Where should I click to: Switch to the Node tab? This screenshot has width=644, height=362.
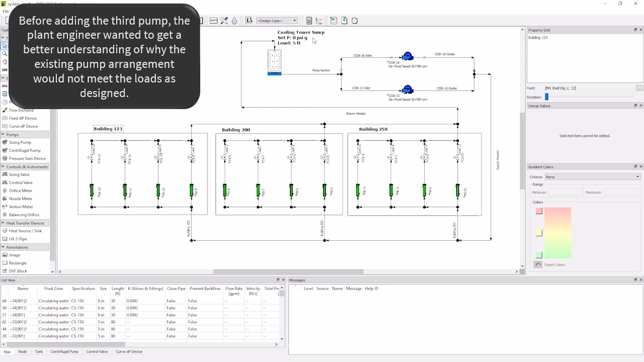tap(23, 352)
